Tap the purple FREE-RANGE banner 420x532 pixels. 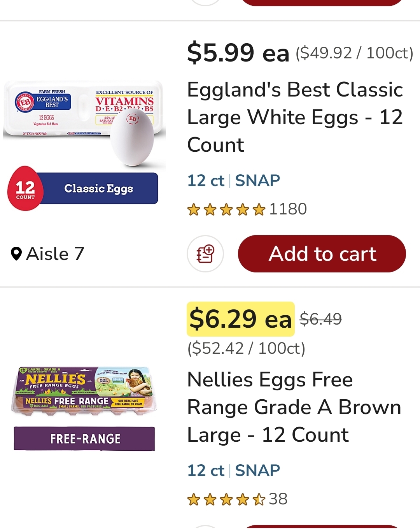[x=84, y=439]
